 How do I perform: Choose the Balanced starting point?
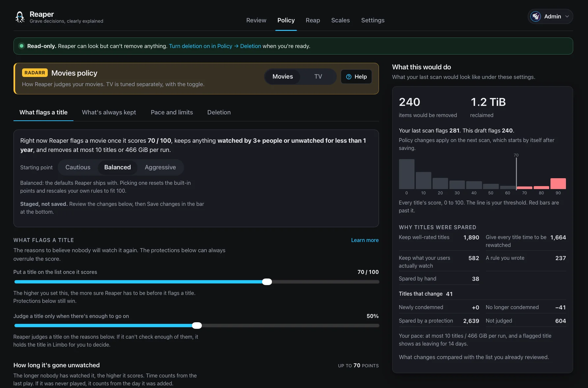click(118, 167)
